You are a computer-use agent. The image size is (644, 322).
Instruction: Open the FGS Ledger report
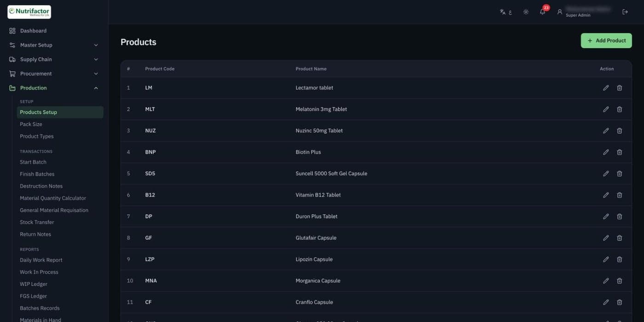(x=33, y=296)
